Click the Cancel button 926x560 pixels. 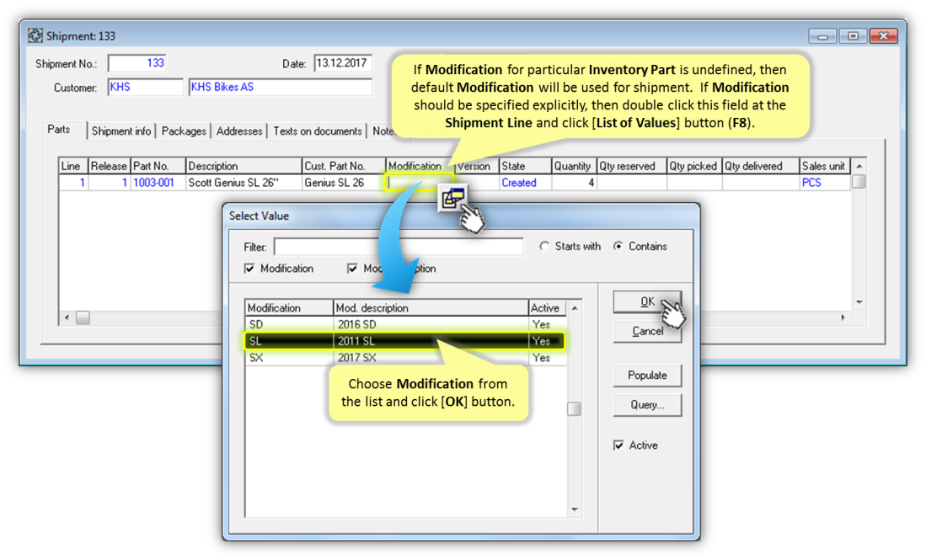647,331
